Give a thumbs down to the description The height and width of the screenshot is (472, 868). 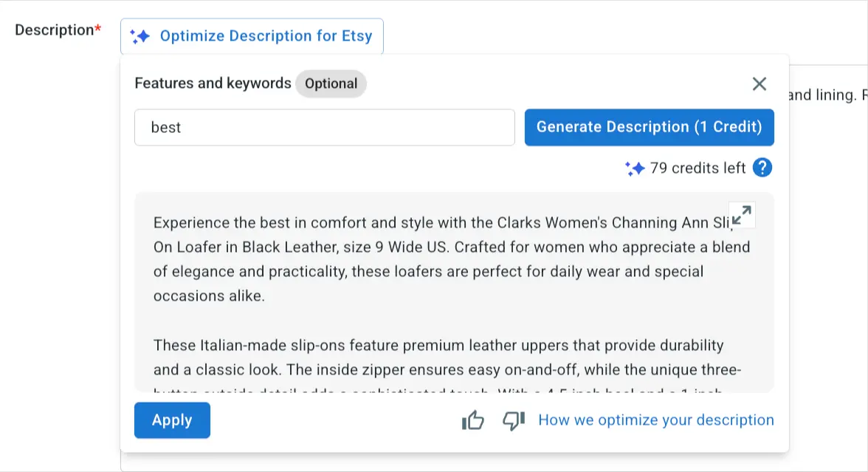[x=513, y=421]
